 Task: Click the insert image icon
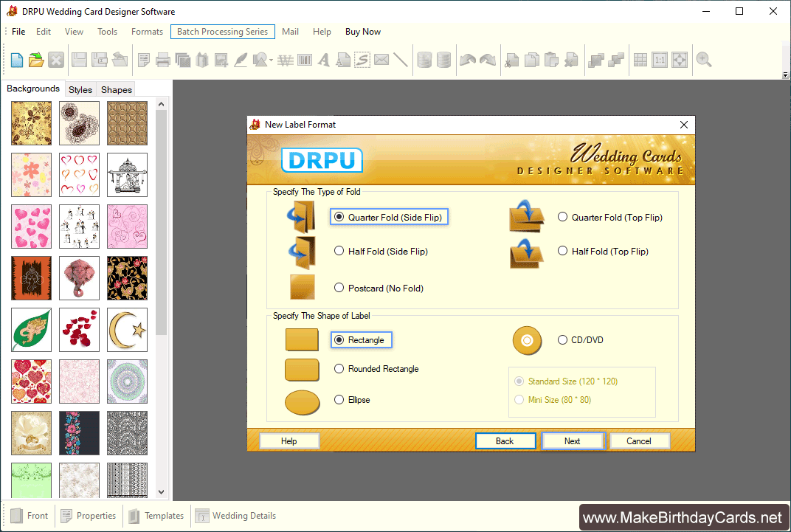pyautogui.click(x=221, y=60)
